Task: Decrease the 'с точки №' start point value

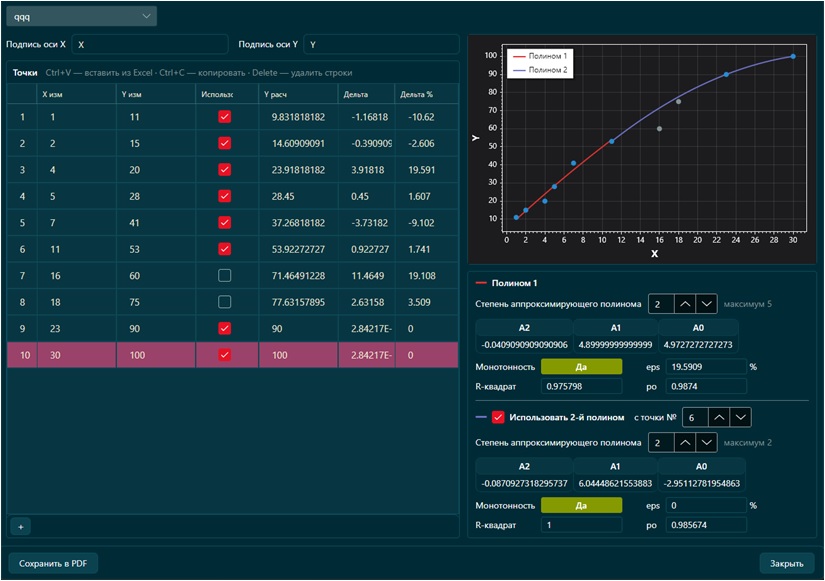Action: pyautogui.click(x=740, y=417)
